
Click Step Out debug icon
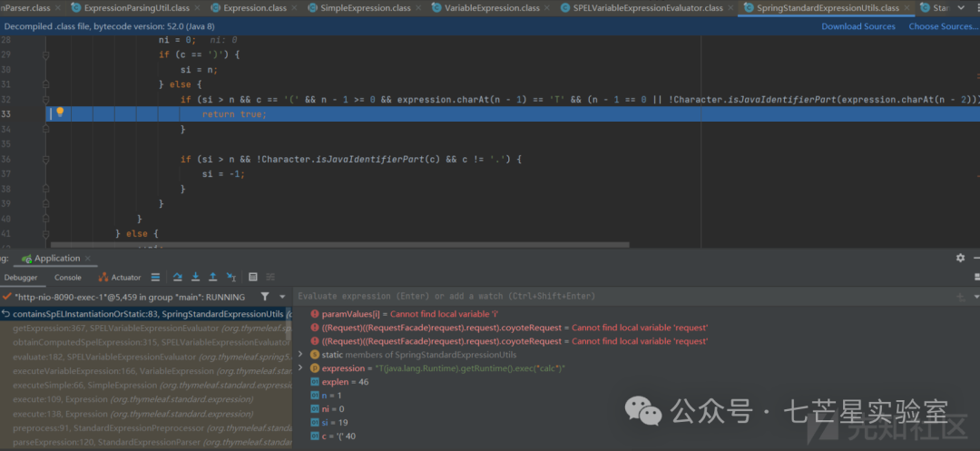click(213, 278)
